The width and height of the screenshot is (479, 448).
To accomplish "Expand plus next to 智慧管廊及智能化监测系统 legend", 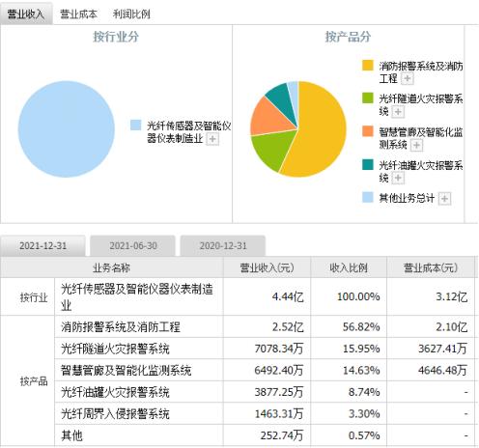I will pyautogui.click(x=416, y=145).
